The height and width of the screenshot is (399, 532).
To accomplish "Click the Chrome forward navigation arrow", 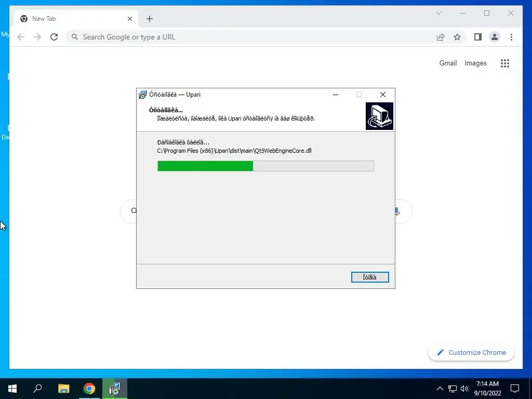I will [x=37, y=37].
